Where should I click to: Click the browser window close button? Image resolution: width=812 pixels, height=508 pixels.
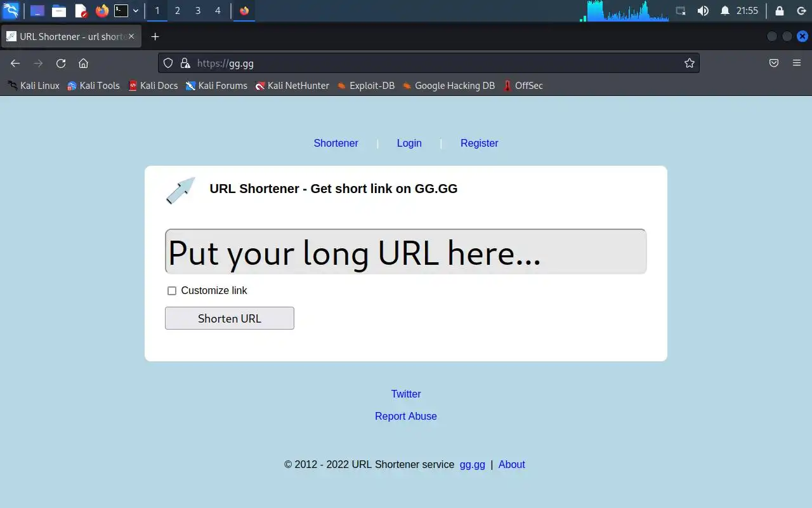coord(802,37)
